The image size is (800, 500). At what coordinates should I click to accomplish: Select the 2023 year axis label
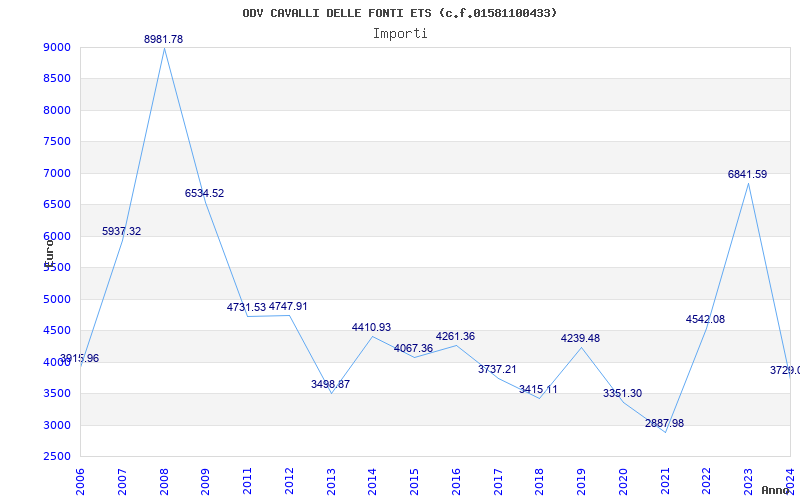[x=748, y=482]
